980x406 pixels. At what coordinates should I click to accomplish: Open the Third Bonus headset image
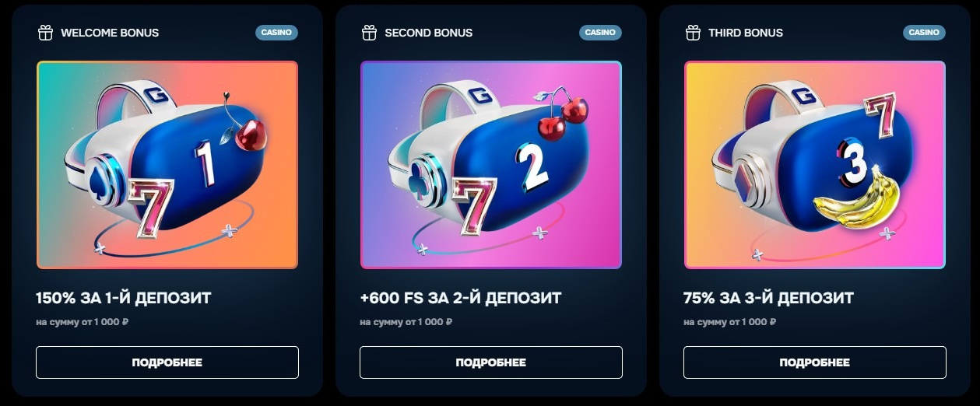point(815,165)
